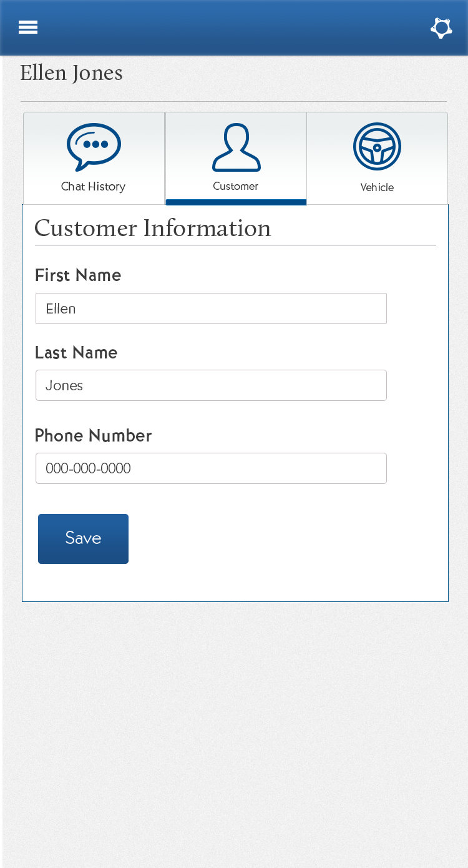The image size is (468, 868).
Task: Open the Vehicle tab label
Action: 377,187
